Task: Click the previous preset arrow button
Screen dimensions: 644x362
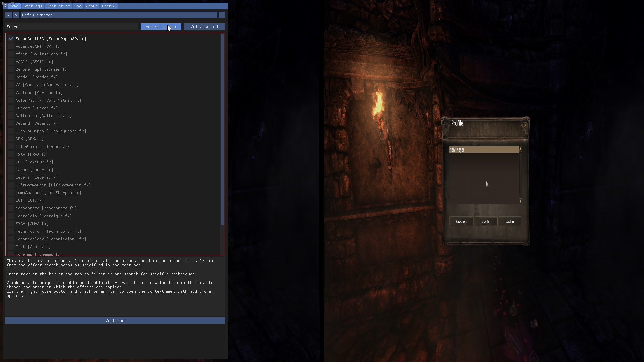Action: pyautogui.click(x=8, y=15)
